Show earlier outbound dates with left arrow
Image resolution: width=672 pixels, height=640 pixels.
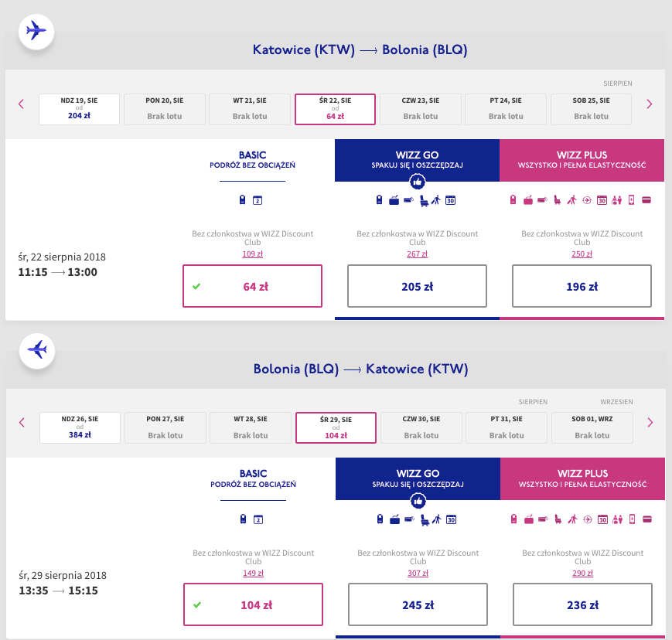[x=22, y=104]
